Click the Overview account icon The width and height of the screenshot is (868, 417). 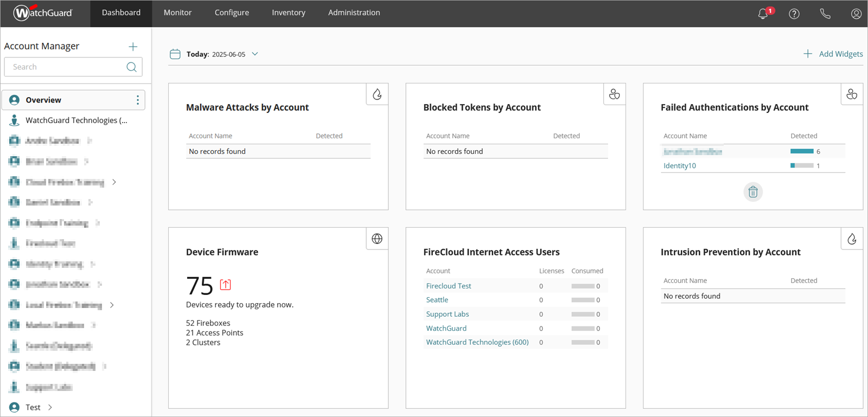(x=14, y=100)
